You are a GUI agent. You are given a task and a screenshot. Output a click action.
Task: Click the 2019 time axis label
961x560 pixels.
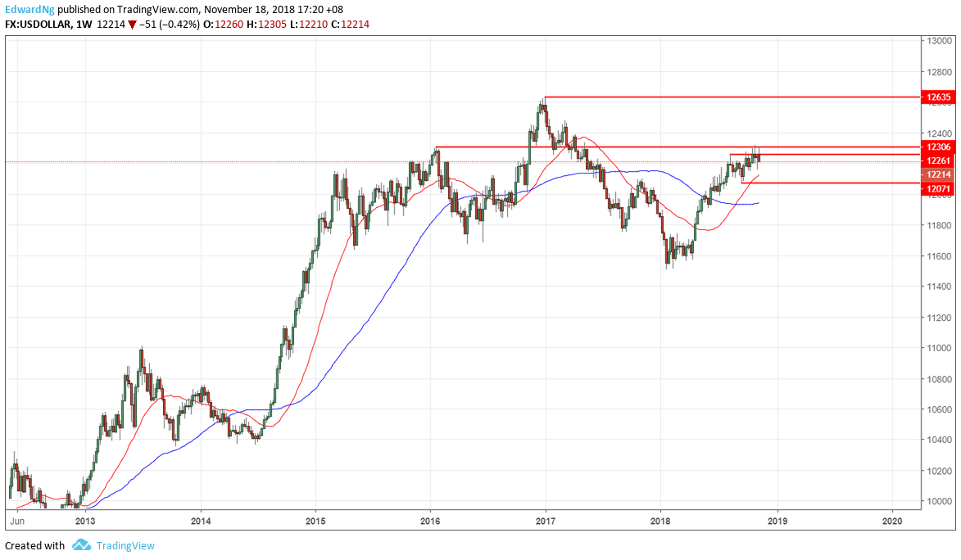777,521
